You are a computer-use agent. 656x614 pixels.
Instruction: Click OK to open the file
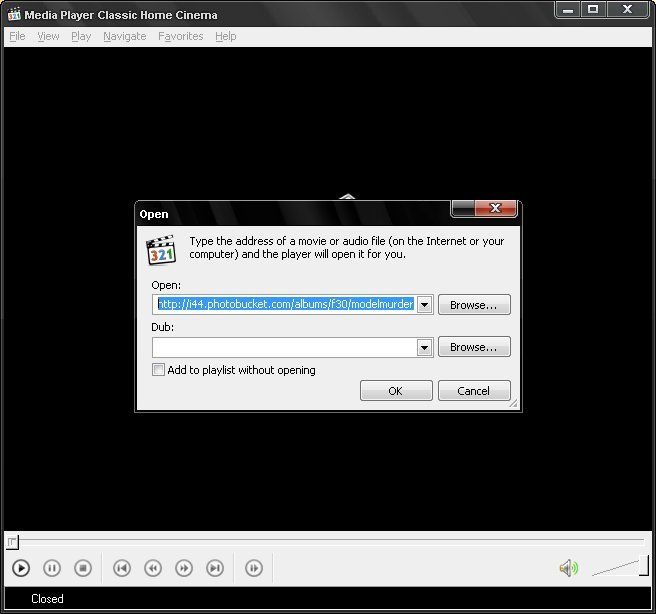396,391
